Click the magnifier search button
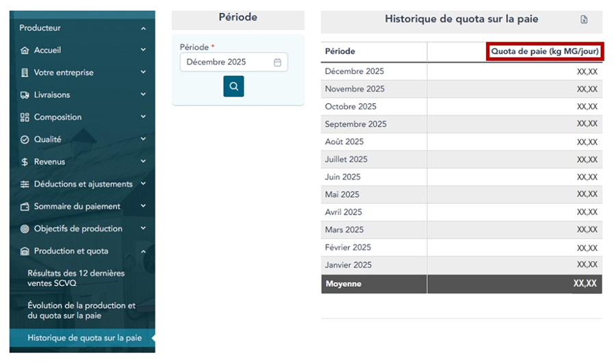The height and width of the screenshot is (364, 616). (x=233, y=86)
